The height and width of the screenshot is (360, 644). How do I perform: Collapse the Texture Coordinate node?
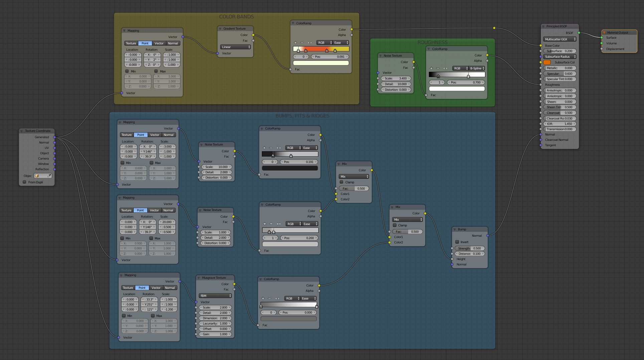coord(22,131)
